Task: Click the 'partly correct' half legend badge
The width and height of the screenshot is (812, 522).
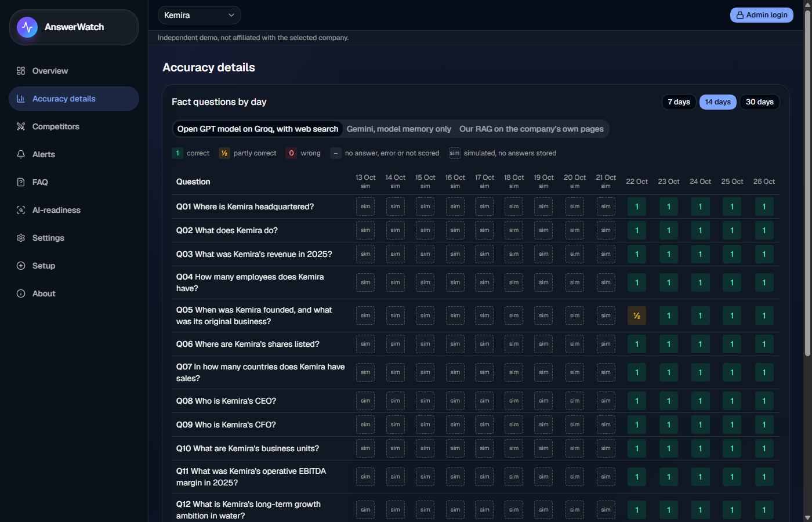Action: (224, 153)
